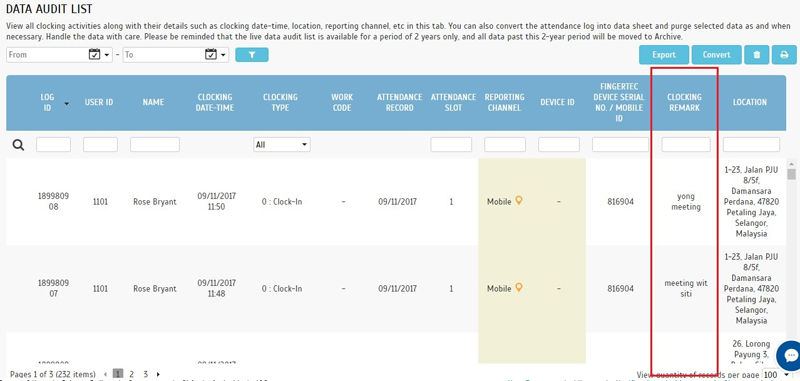Open the From date calendar icon

point(94,54)
